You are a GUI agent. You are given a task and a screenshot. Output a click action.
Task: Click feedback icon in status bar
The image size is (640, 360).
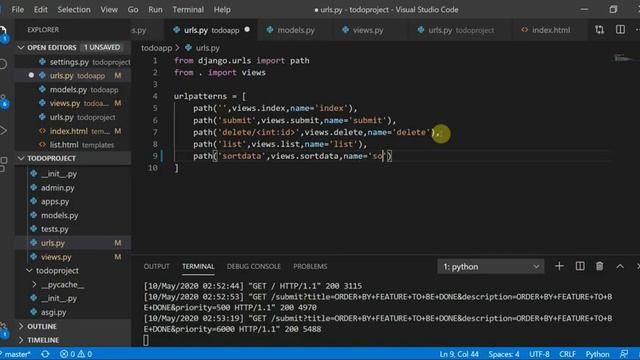623,354
